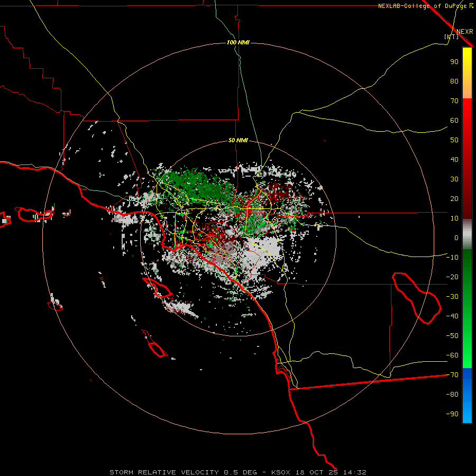Screen dimensions: 476x476
Task: Click the -40 scale value
Action: click(452, 316)
